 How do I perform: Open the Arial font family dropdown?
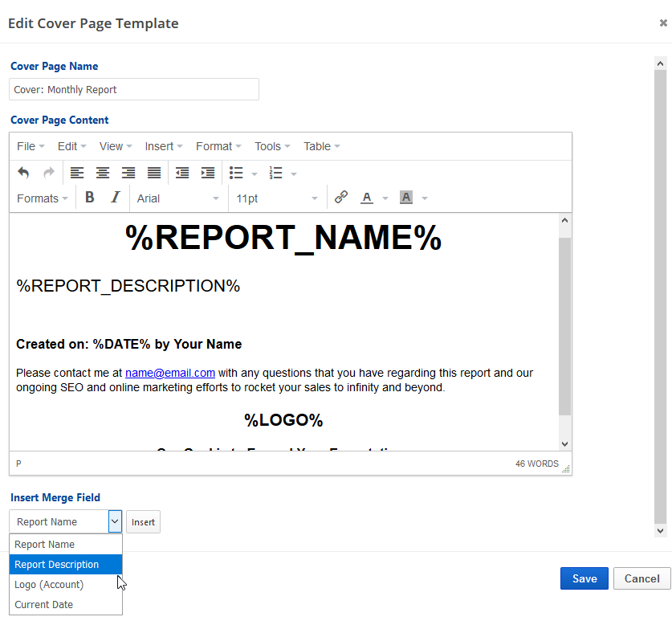177,198
